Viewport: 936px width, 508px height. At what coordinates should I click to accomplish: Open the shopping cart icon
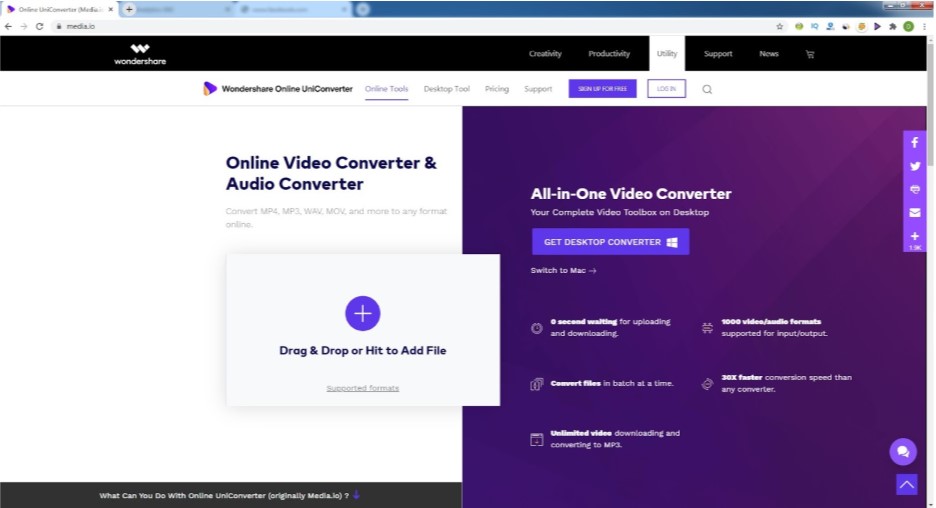pos(810,54)
